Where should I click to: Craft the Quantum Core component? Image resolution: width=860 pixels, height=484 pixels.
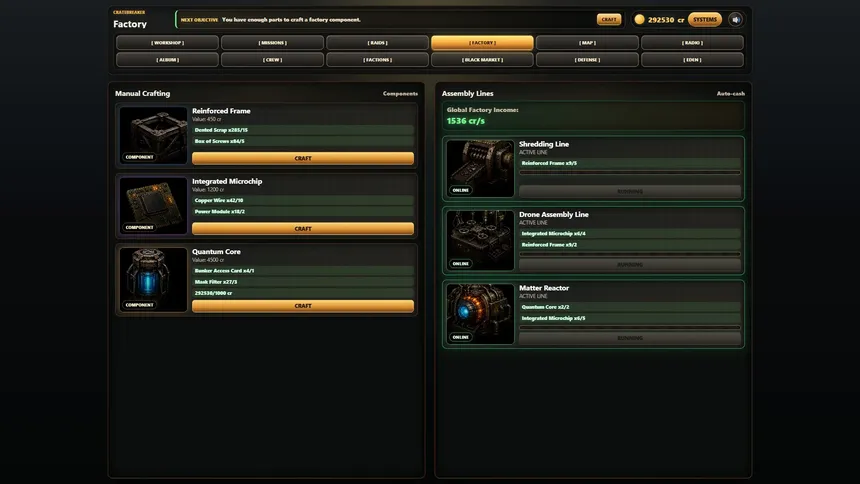coord(303,306)
